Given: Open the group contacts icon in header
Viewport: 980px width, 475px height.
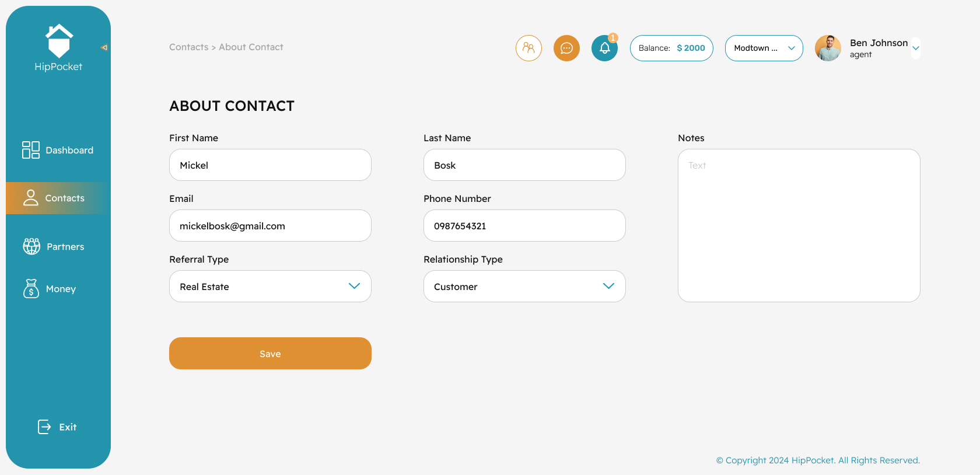Looking at the screenshot, I should coord(528,48).
